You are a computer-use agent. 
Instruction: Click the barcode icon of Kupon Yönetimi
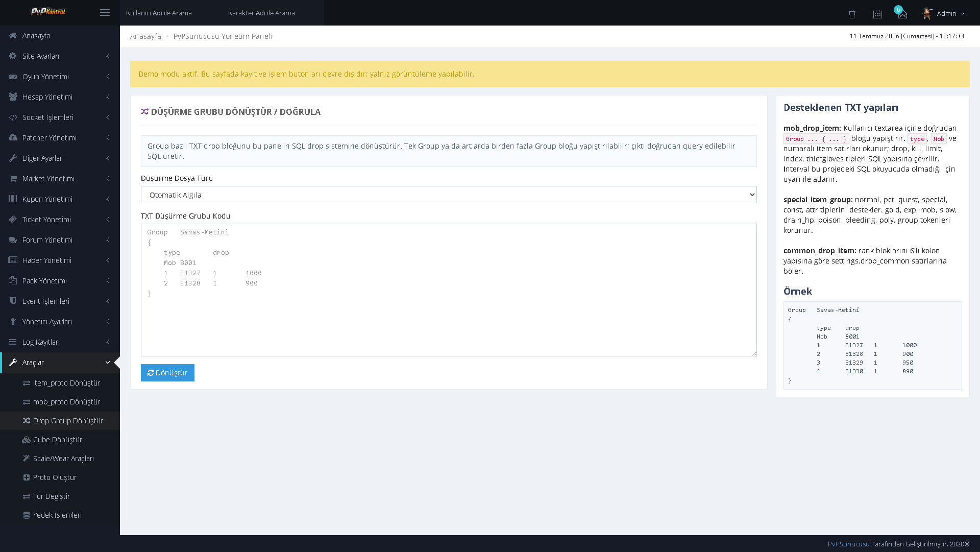[x=13, y=199]
